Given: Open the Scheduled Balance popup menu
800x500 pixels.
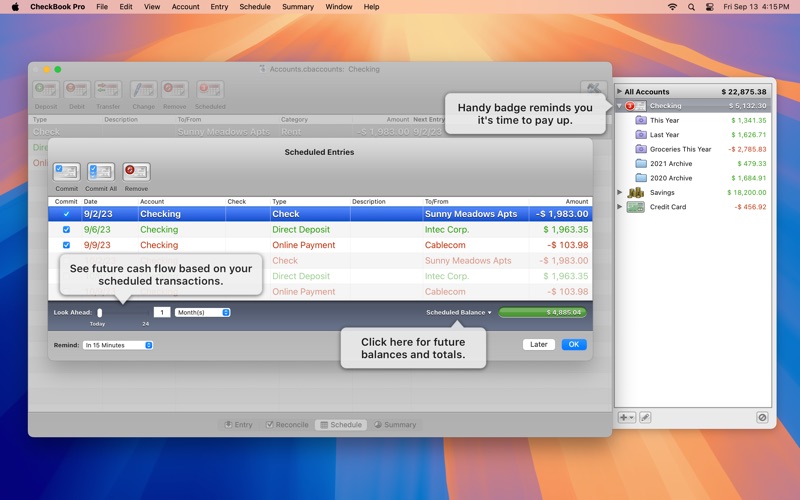Looking at the screenshot, I should pyautogui.click(x=459, y=312).
